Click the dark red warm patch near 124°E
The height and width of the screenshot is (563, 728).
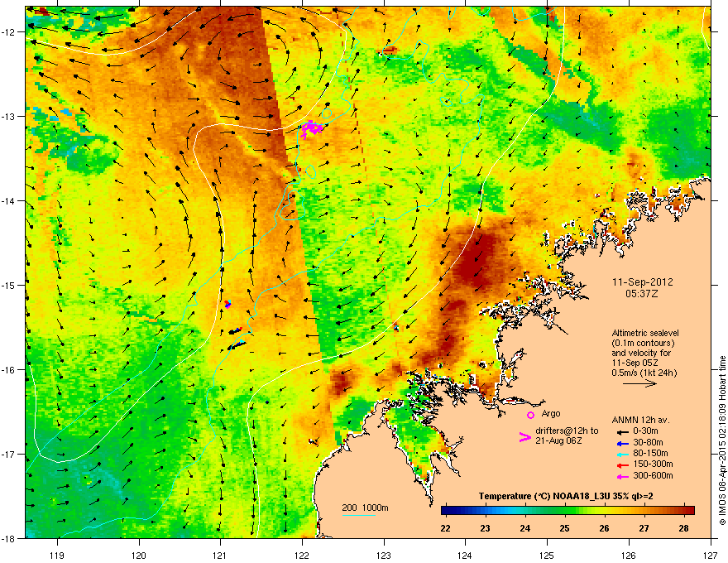pyautogui.click(x=477, y=262)
